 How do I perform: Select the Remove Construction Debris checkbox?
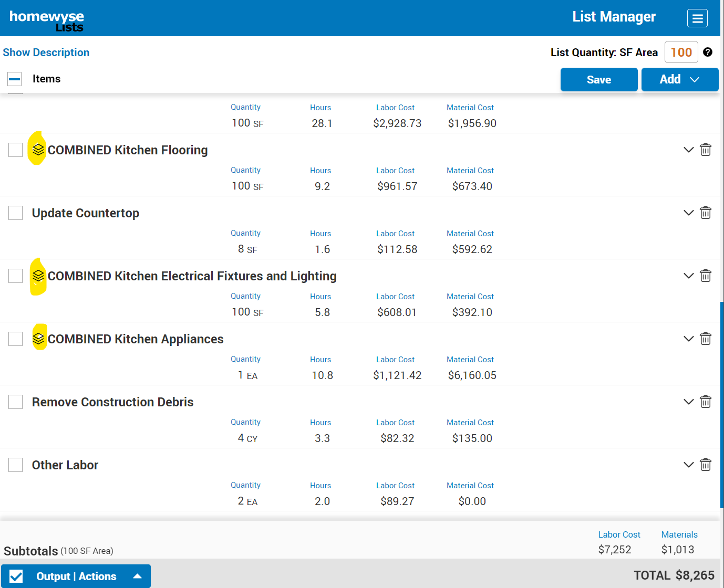(16, 402)
